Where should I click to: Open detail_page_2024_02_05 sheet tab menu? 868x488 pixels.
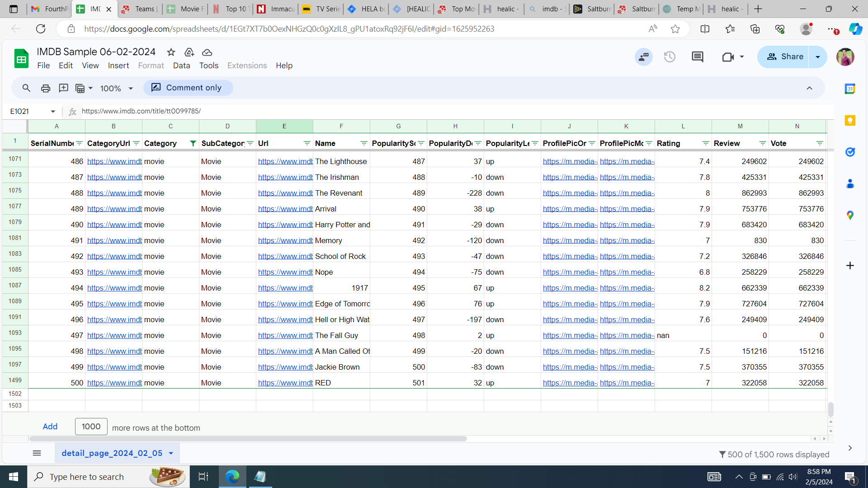[x=171, y=453]
